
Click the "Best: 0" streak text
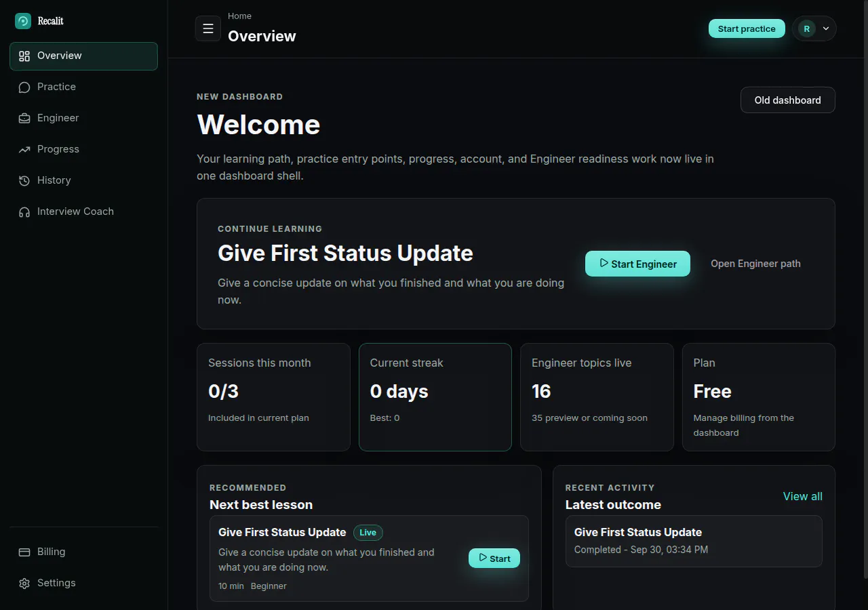384,418
